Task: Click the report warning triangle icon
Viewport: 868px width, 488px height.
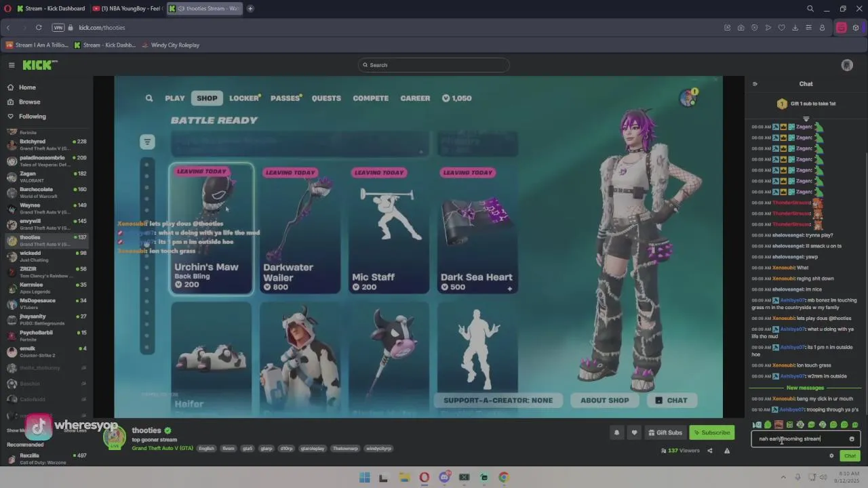Action: pyautogui.click(x=727, y=451)
